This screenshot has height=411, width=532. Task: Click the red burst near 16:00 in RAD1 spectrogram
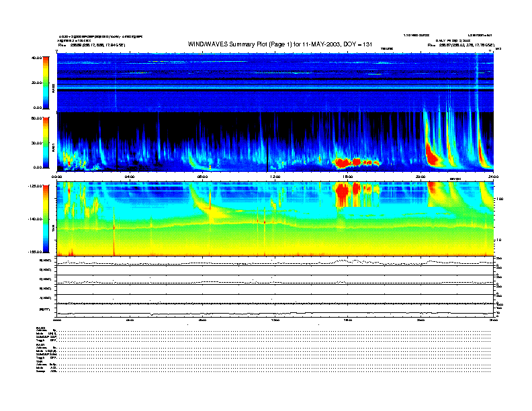pyautogui.click(x=356, y=163)
